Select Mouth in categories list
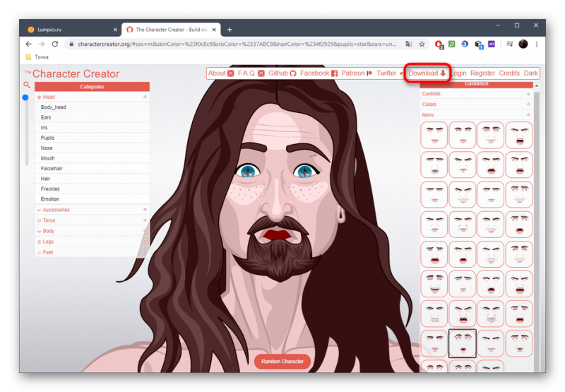This screenshot has width=565, height=392. tap(92, 158)
